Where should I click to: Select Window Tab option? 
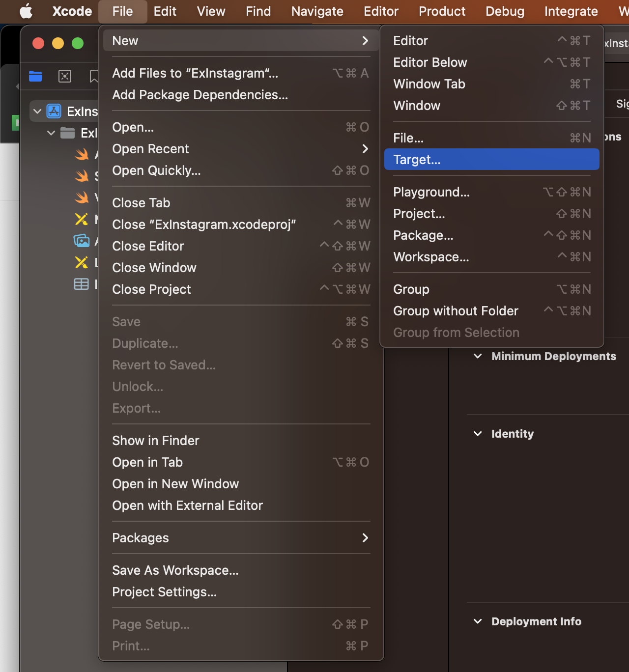click(x=492, y=84)
